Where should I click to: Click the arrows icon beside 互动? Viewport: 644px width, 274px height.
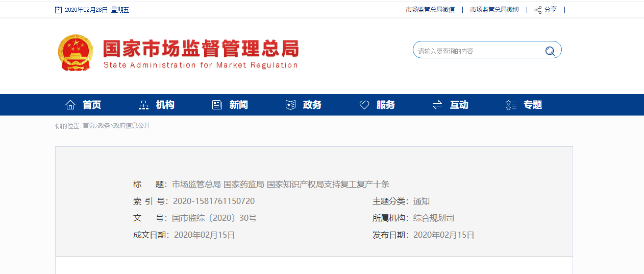[x=437, y=105]
